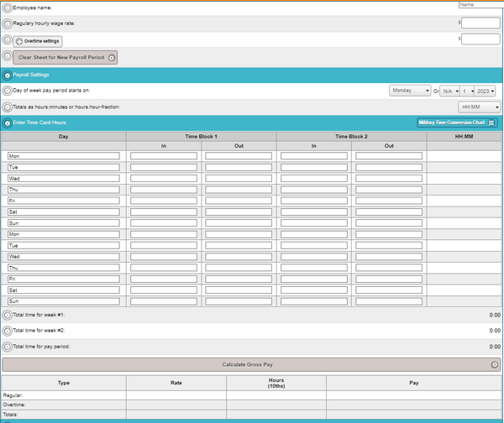The height and width of the screenshot is (423, 504).
Task: Open the HH:MM totals format dropdown
Action: (479, 107)
